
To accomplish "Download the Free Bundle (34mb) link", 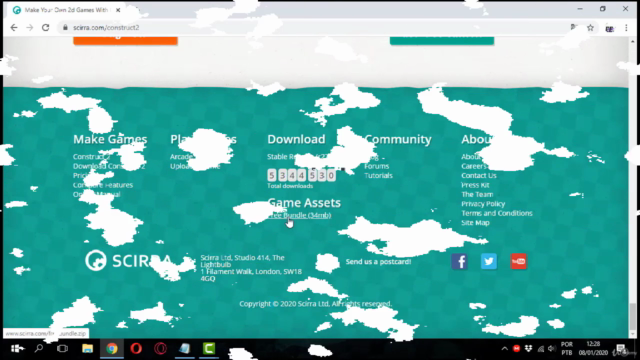I will pyautogui.click(x=299, y=215).
